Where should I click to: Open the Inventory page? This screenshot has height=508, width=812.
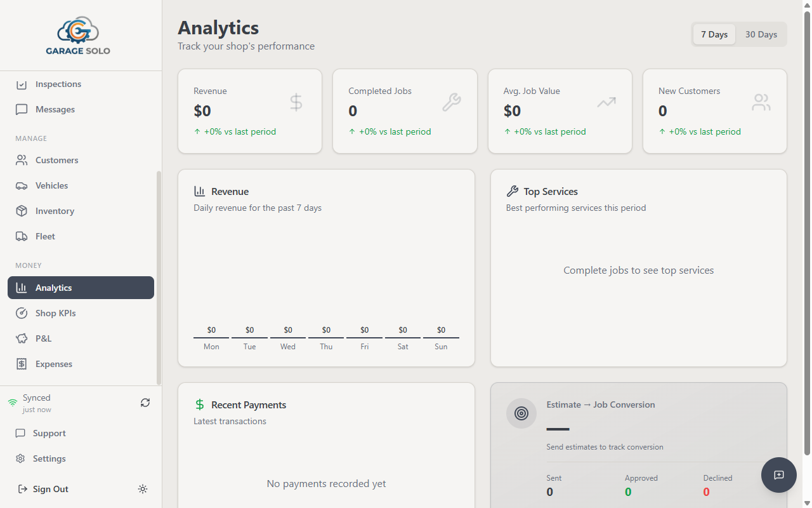click(81, 211)
